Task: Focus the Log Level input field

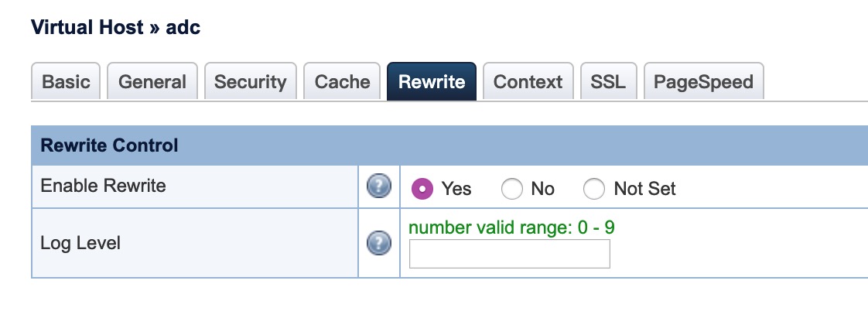Action: [509, 254]
